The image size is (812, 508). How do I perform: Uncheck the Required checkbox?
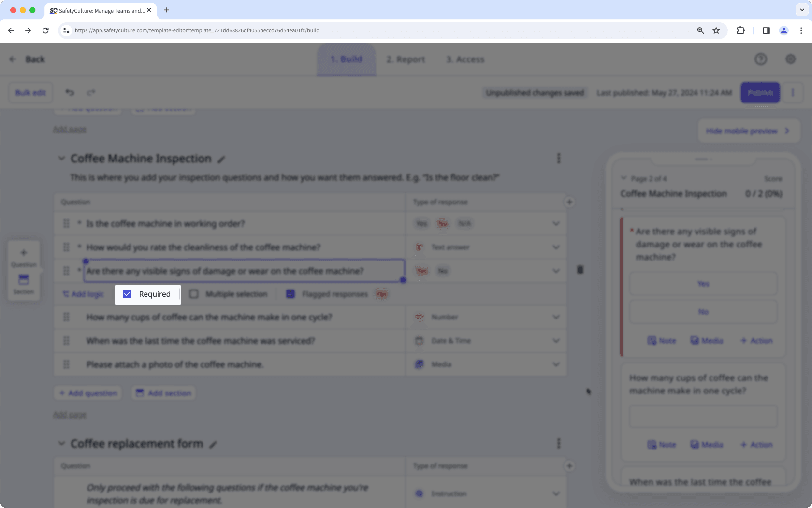(127, 294)
